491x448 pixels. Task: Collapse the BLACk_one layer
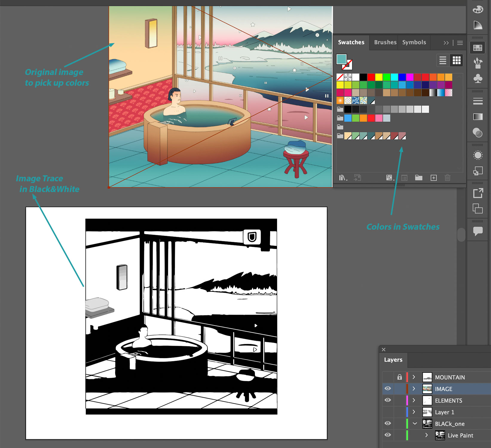tap(415, 424)
